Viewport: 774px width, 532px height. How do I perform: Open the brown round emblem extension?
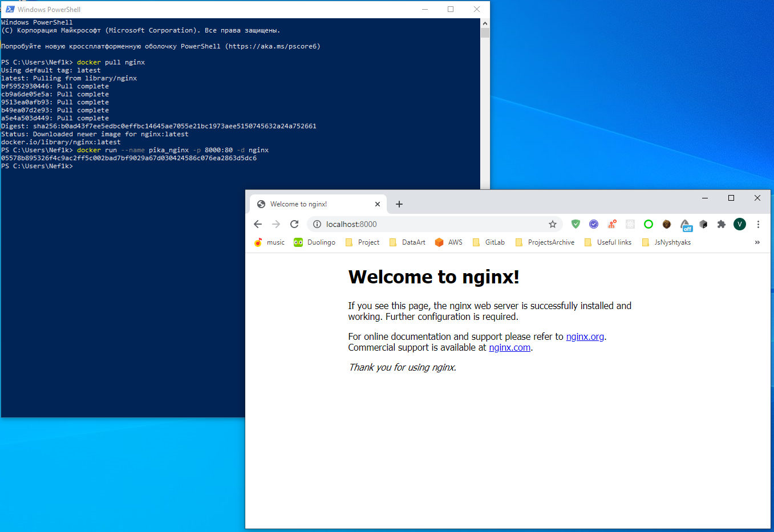[x=667, y=224]
